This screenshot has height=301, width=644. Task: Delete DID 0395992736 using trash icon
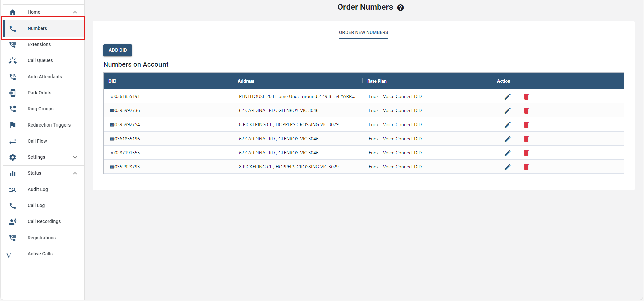pyautogui.click(x=526, y=111)
